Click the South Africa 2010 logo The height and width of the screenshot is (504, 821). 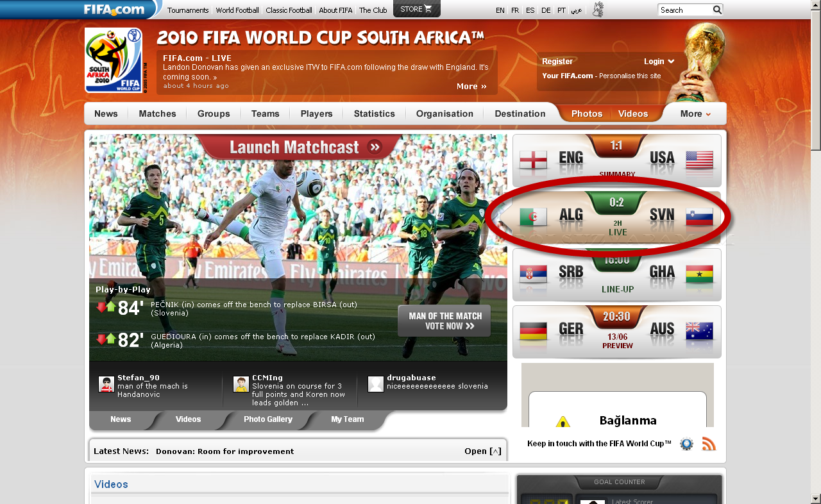pyautogui.click(x=114, y=60)
